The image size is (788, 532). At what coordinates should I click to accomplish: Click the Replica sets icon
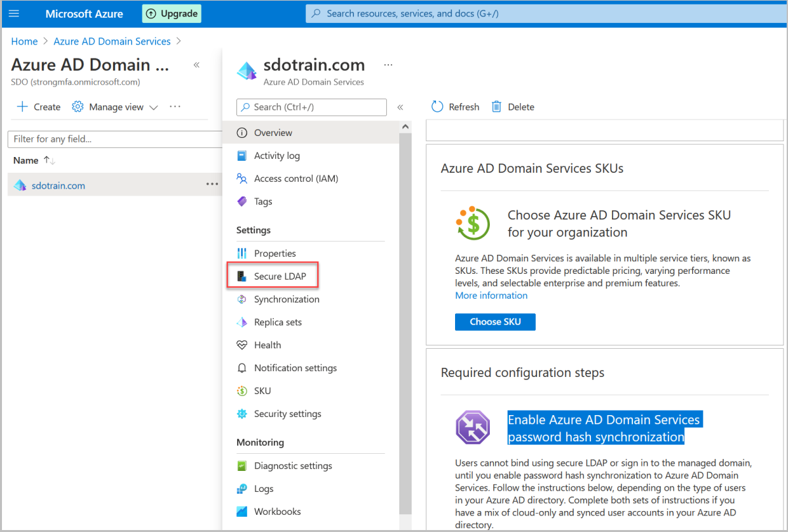point(242,322)
